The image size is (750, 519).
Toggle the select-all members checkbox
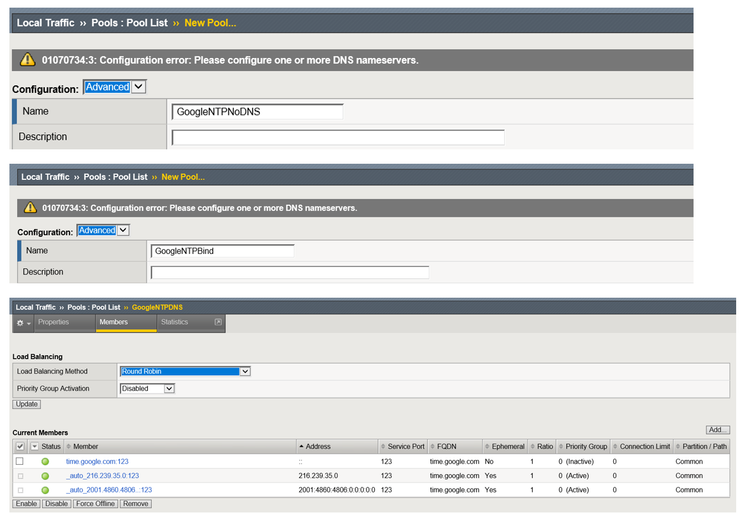coord(20,446)
